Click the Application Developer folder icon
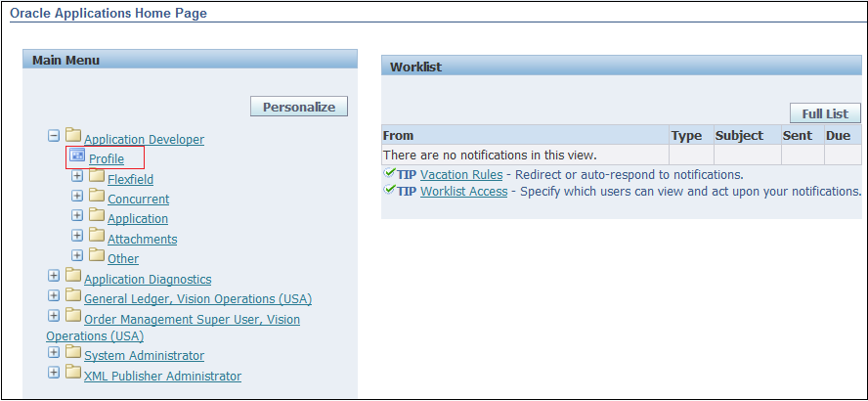 point(73,135)
